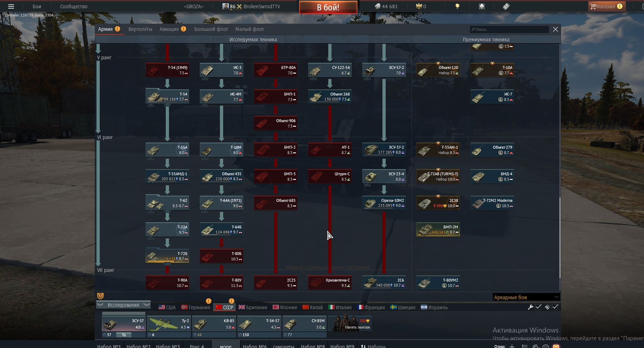Select the ИС-3 vehicle card
The height and width of the screenshot is (348, 644).
[x=221, y=70]
